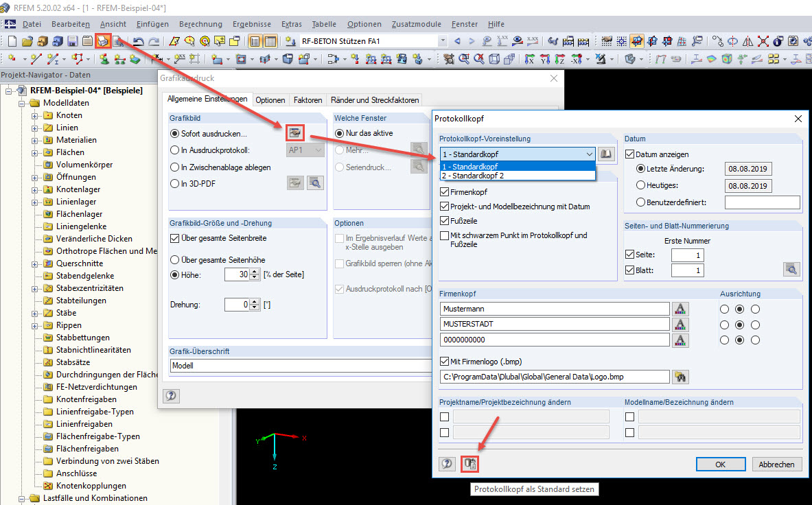This screenshot has width=812, height=505.
Task: Click the Mustermann company header field
Action: click(x=555, y=309)
